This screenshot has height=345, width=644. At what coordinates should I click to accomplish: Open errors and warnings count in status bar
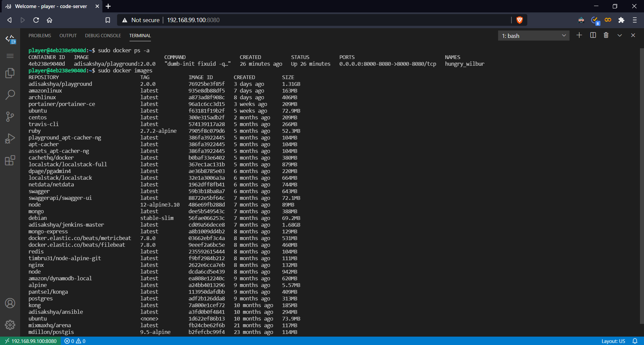tap(75, 341)
